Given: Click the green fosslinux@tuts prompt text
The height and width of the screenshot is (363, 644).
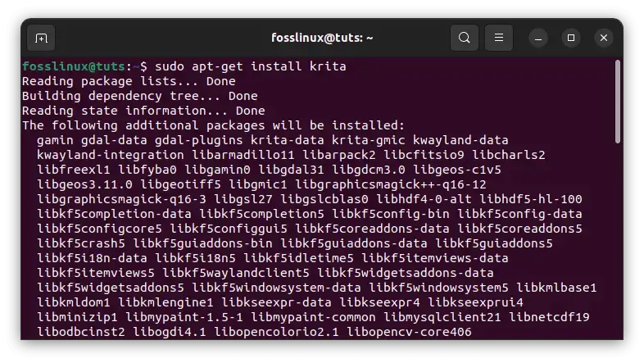Looking at the screenshot, I should pyautogui.click(x=74, y=66).
